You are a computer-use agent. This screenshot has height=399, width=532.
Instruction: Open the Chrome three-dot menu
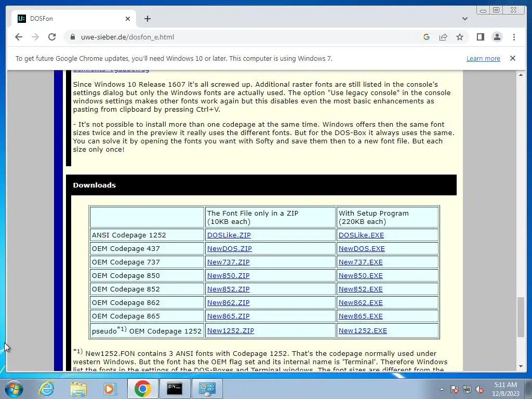pos(514,37)
